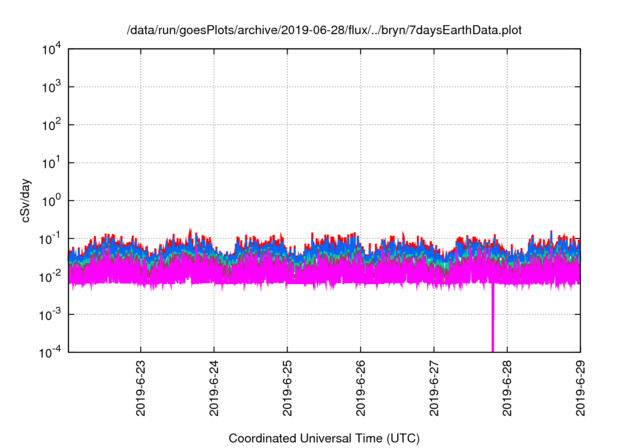Click the magenta dropout spike near 2019-6-28

pyautogui.click(x=493, y=318)
